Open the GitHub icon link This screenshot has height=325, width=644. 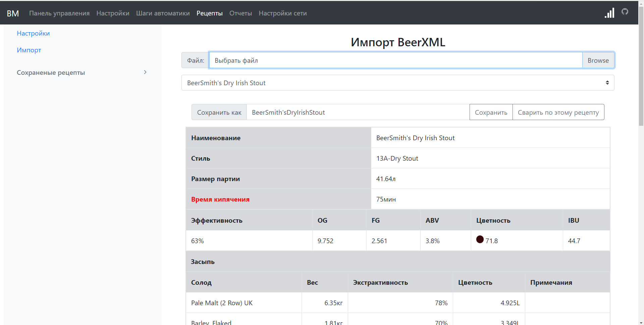tap(625, 12)
